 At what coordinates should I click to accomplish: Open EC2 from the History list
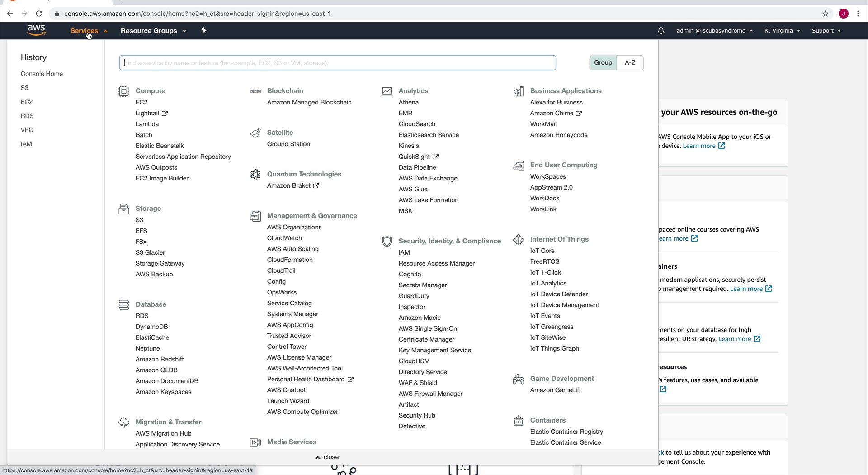tap(27, 102)
